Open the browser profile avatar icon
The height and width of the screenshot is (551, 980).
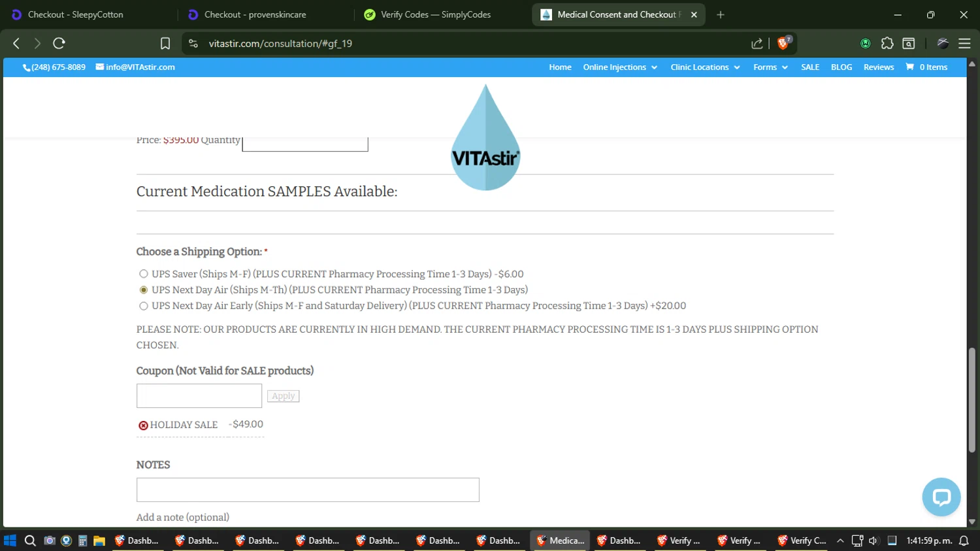pyautogui.click(x=943, y=43)
